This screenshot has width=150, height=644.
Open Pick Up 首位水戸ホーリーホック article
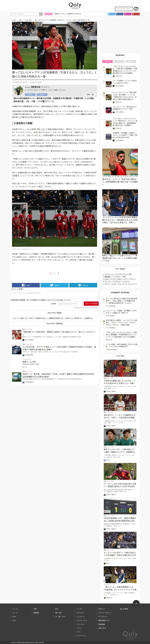click(120, 416)
